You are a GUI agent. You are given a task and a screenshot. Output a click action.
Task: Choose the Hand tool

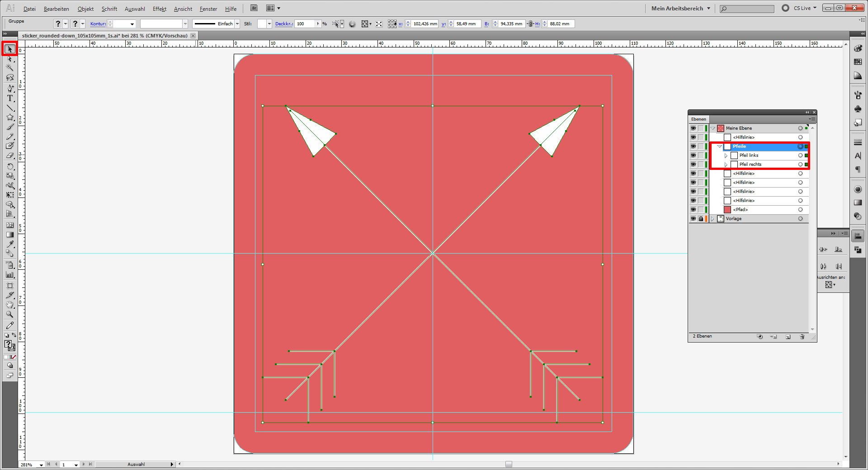(10, 305)
